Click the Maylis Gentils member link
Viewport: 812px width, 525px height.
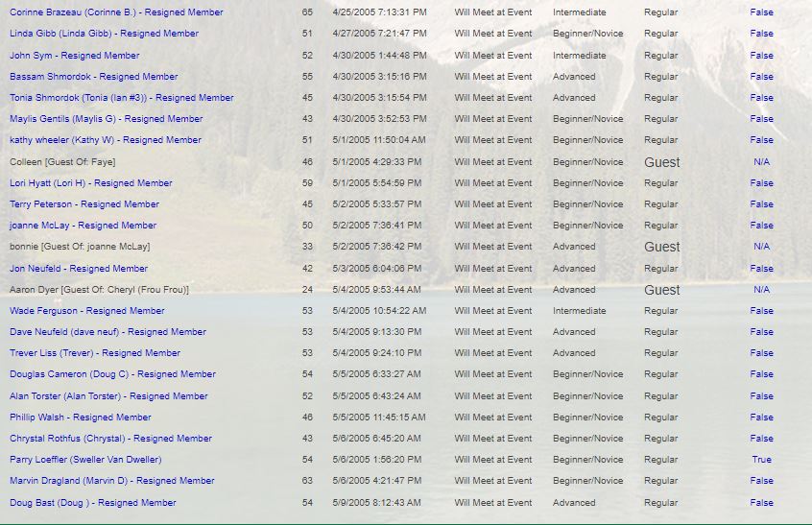click(106, 119)
